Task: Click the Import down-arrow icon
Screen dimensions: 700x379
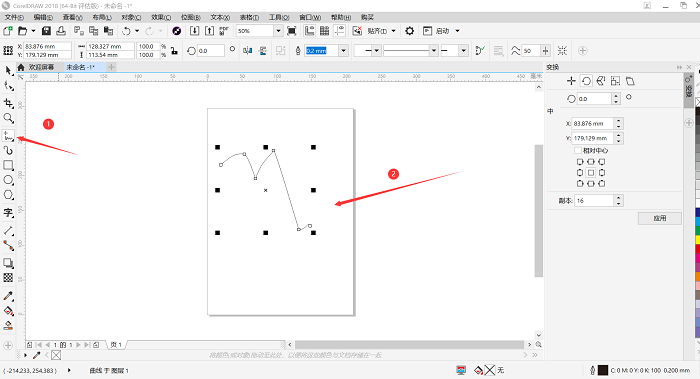Action: 194,31
